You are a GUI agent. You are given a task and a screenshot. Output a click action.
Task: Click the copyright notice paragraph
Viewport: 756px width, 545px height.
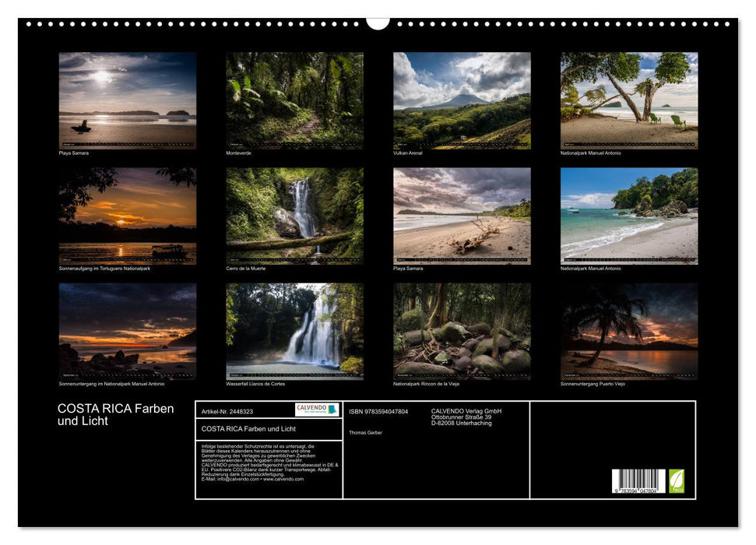[270, 462]
